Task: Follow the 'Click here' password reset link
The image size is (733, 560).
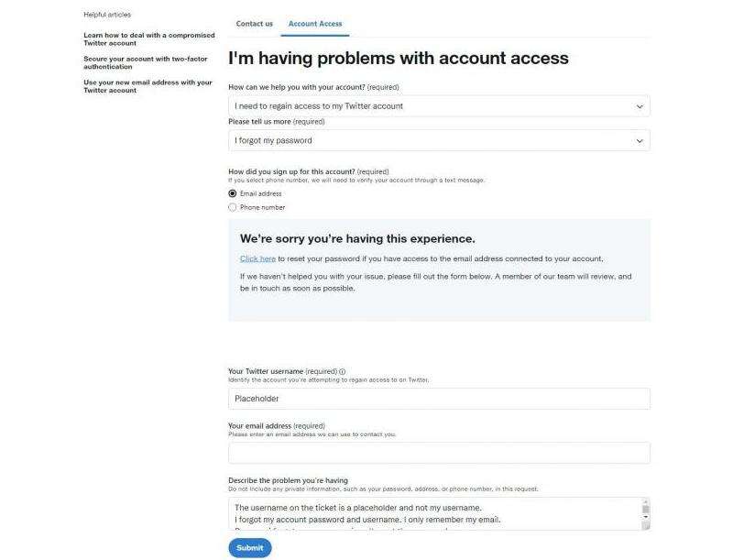Action: [x=257, y=258]
